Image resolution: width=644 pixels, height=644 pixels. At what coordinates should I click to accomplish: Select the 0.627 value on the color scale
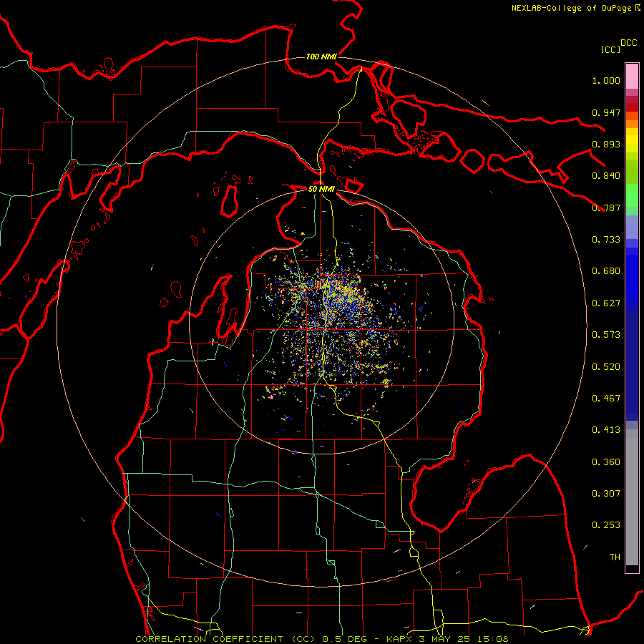pos(606,303)
